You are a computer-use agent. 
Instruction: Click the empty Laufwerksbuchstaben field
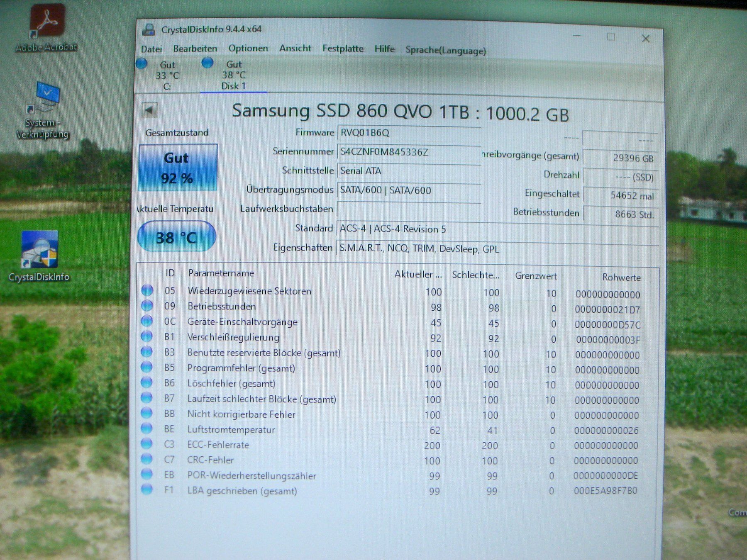[409, 209]
